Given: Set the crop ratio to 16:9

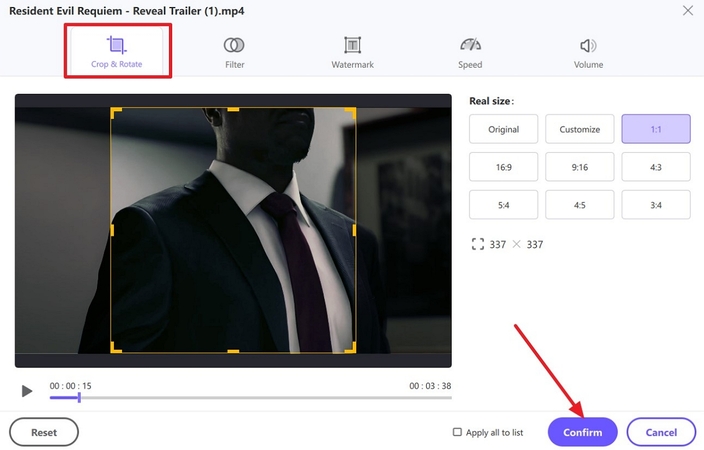Looking at the screenshot, I should tap(503, 167).
